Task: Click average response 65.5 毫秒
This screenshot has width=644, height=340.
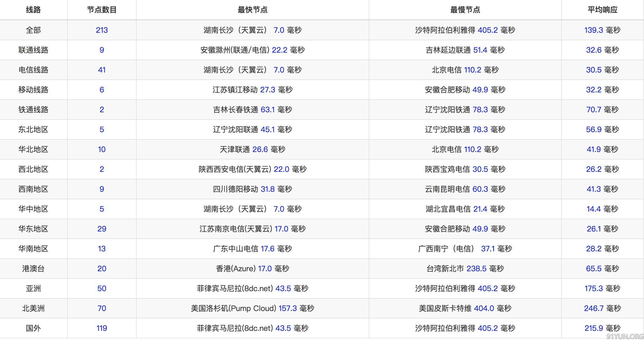Action: pyautogui.click(x=602, y=268)
